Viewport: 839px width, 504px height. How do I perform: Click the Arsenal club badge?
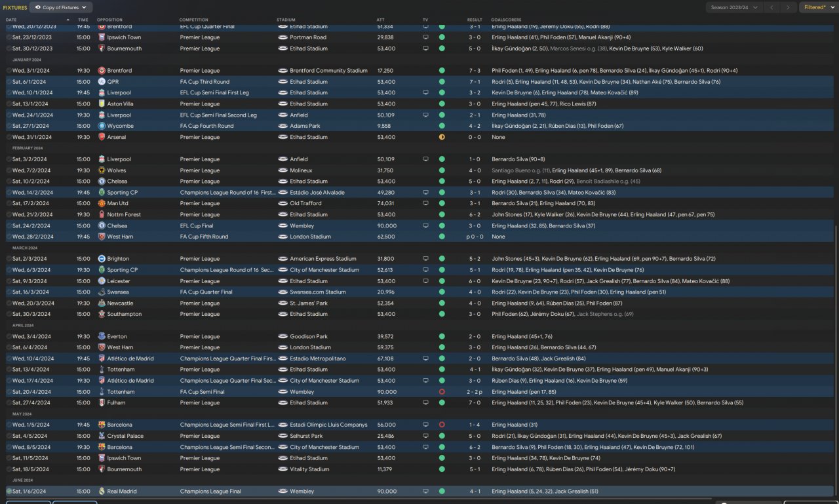102,137
